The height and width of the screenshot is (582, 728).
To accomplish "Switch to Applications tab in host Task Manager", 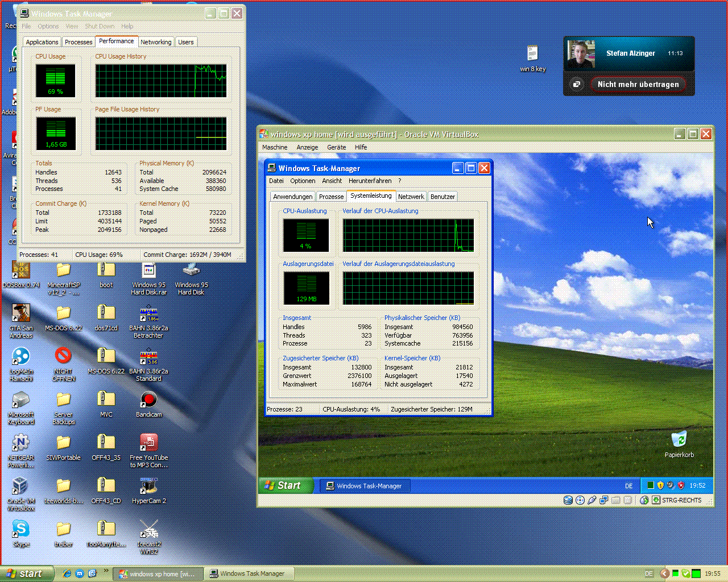I will coord(42,42).
